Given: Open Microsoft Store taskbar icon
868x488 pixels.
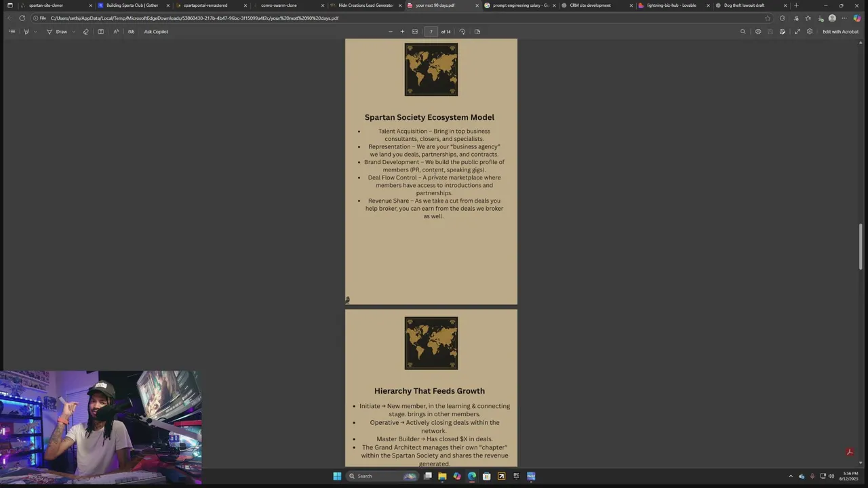Looking at the screenshot, I should tap(487, 476).
